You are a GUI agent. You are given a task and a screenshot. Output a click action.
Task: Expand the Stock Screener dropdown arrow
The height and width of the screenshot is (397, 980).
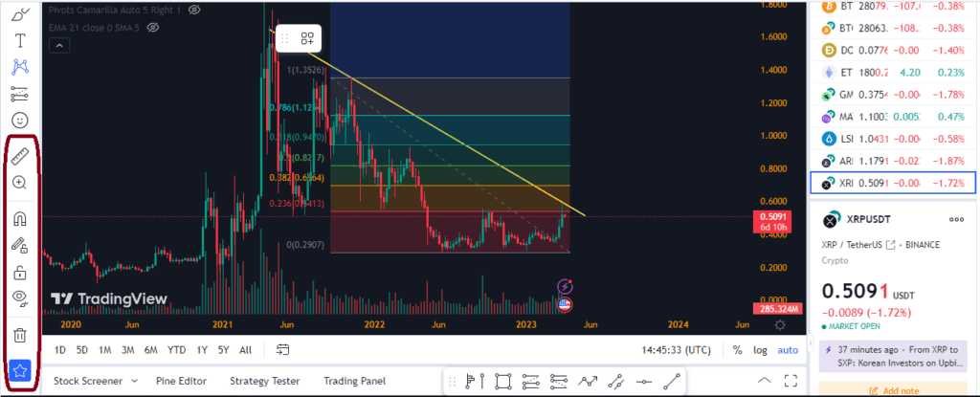[x=133, y=382]
